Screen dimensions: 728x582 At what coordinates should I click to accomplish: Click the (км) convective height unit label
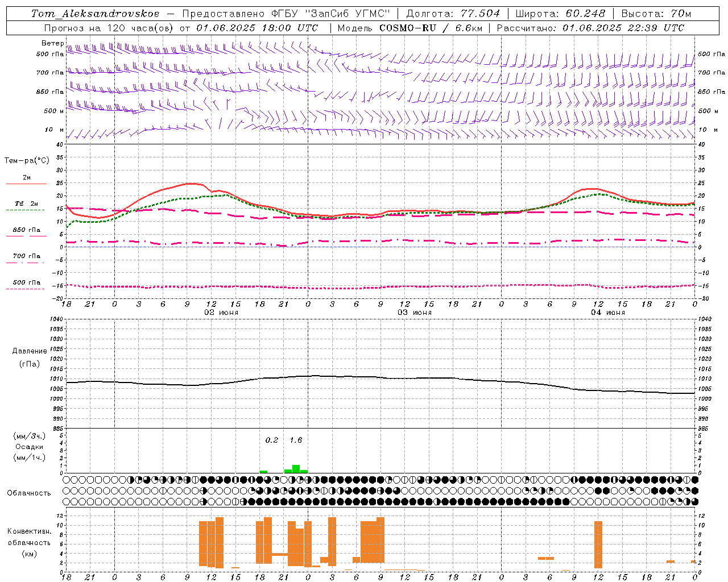29,554
